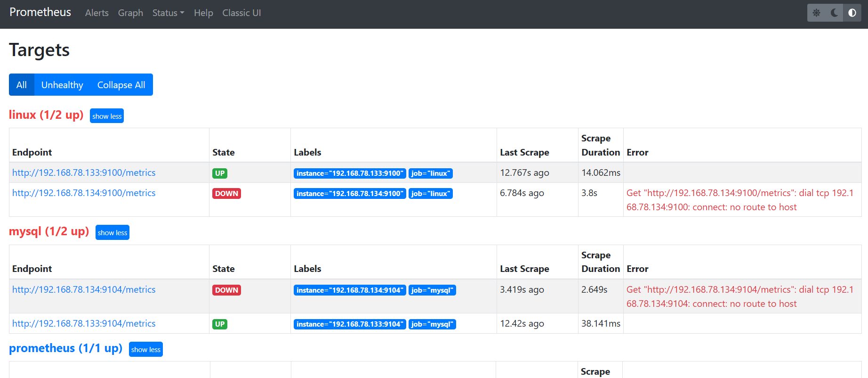
Task: Click the Targets page title
Action: pyautogui.click(x=40, y=50)
